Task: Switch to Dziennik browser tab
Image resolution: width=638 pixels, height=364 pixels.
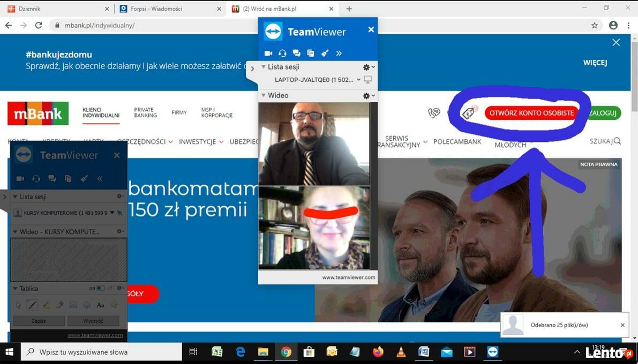Action: click(59, 9)
